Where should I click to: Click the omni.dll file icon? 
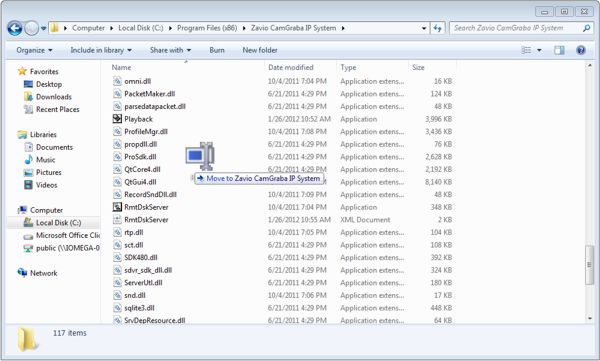[x=117, y=81]
